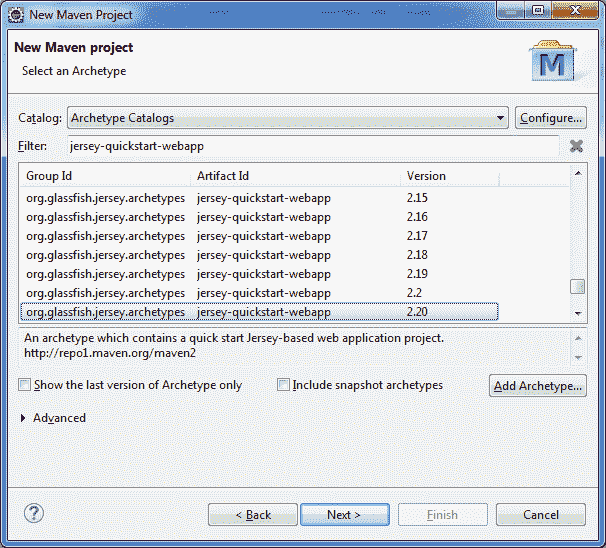Click the clear filter X icon
This screenshot has height=548, width=606.
coord(576,146)
